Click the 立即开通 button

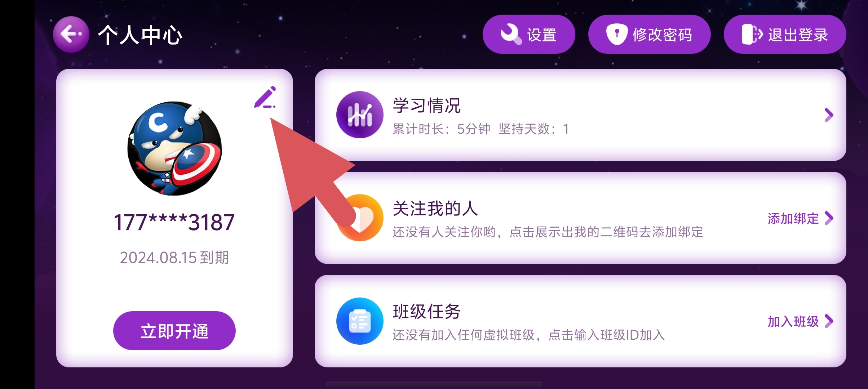pos(174,331)
